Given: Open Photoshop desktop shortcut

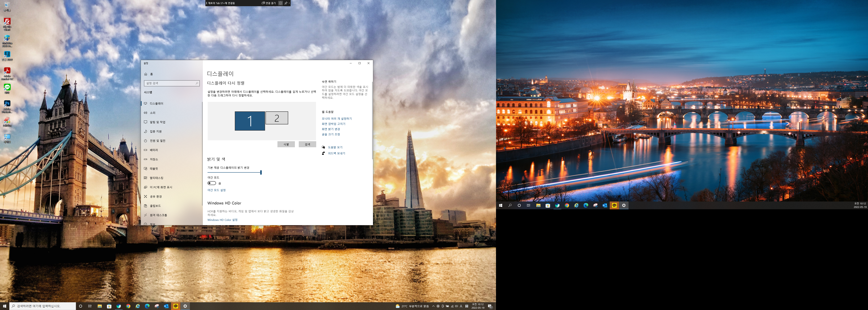Looking at the screenshot, I should (7, 104).
